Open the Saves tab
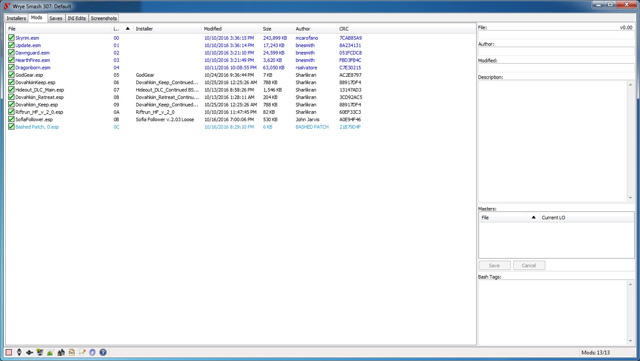Screen dimensions: 640x361 point(56,18)
